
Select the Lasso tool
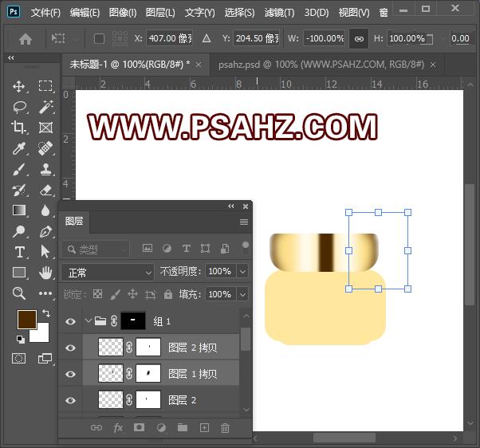click(x=20, y=107)
